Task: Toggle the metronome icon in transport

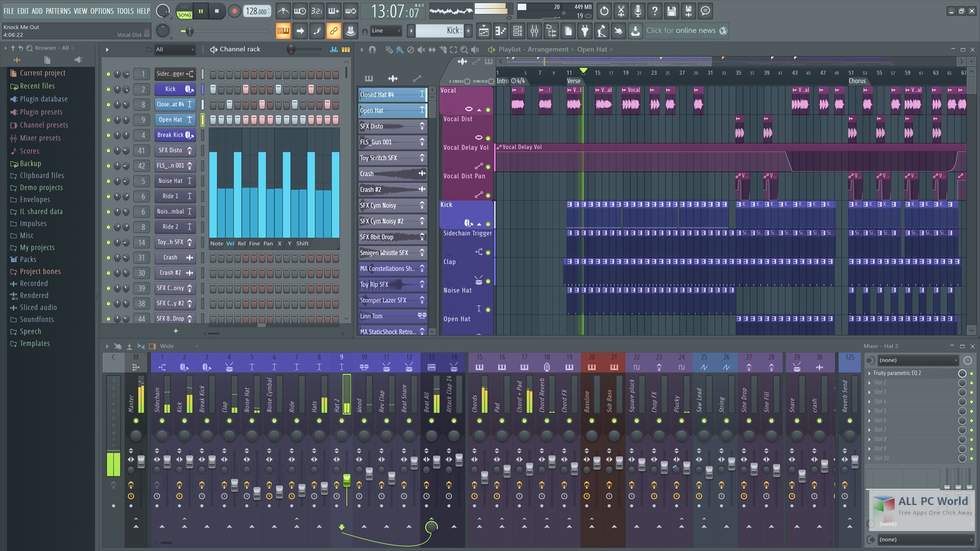Action: 283,10
